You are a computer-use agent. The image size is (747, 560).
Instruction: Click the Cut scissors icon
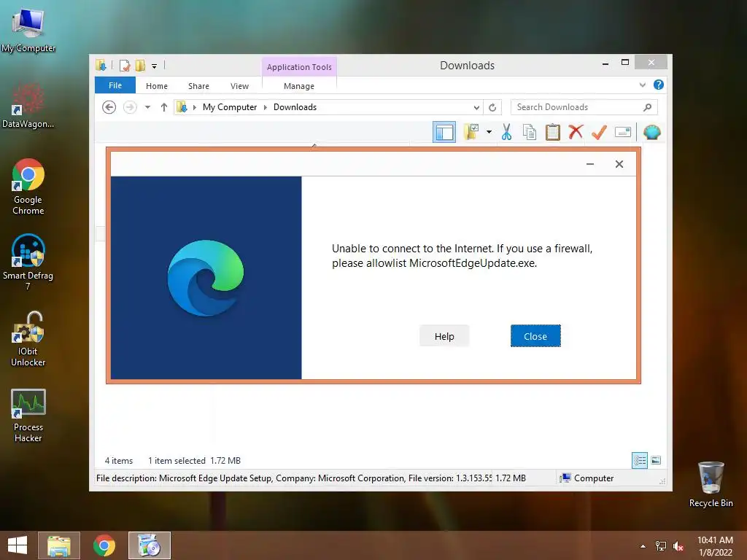pyautogui.click(x=506, y=132)
